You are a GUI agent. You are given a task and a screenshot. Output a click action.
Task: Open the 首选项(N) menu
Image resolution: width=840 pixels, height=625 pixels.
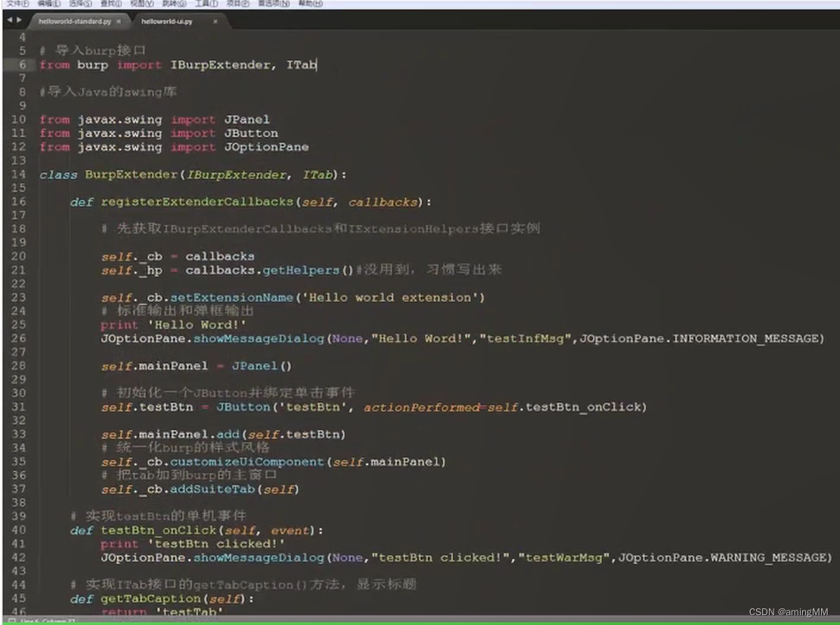[273, 3]
